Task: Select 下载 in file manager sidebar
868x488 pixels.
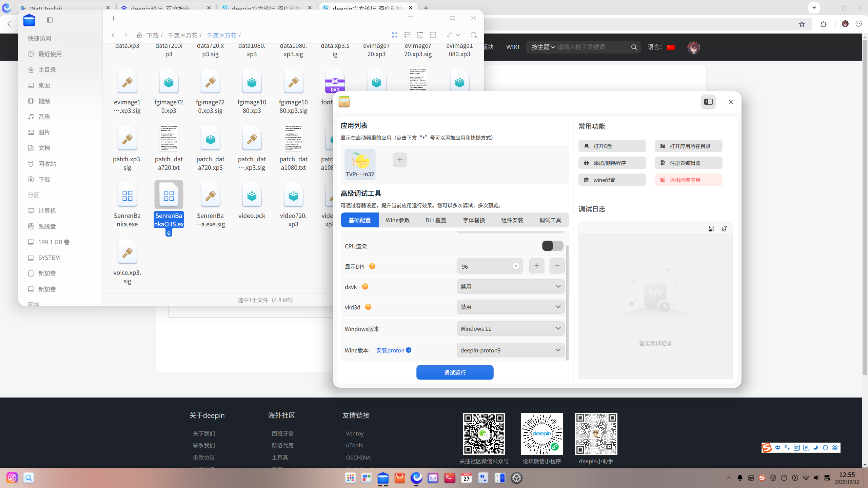Action: coord(44,179)
